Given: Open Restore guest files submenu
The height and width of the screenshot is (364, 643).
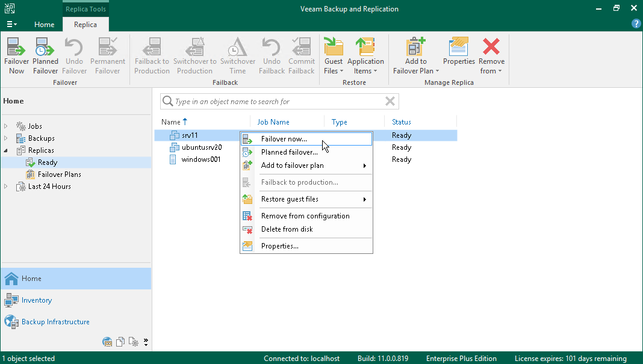Looking at the screenshot, I should click(306, 199).
